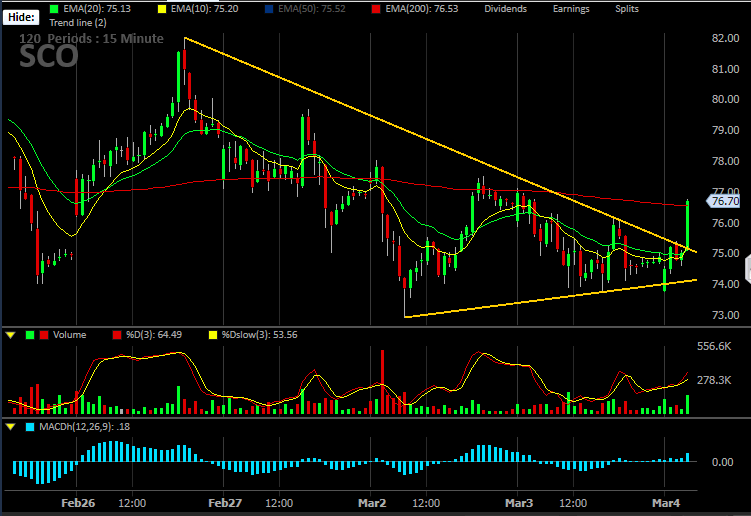Click the side panel handle at right edge
The image size is (751, 516).
[748, 269]
